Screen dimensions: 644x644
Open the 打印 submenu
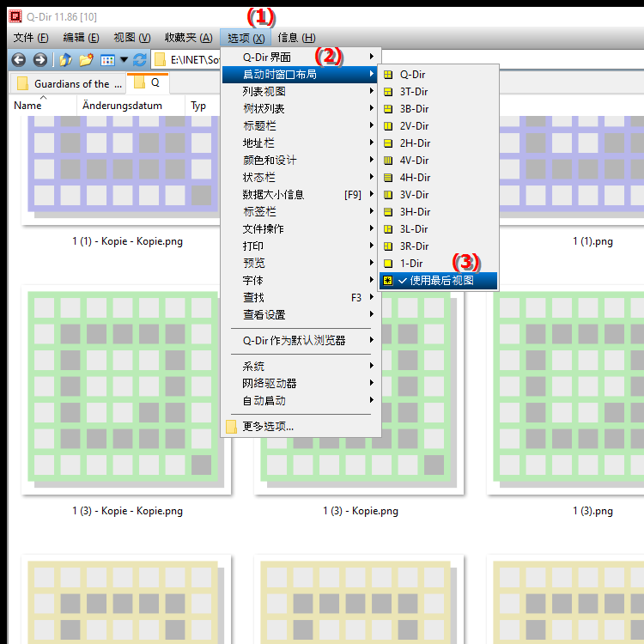[301, 246]
